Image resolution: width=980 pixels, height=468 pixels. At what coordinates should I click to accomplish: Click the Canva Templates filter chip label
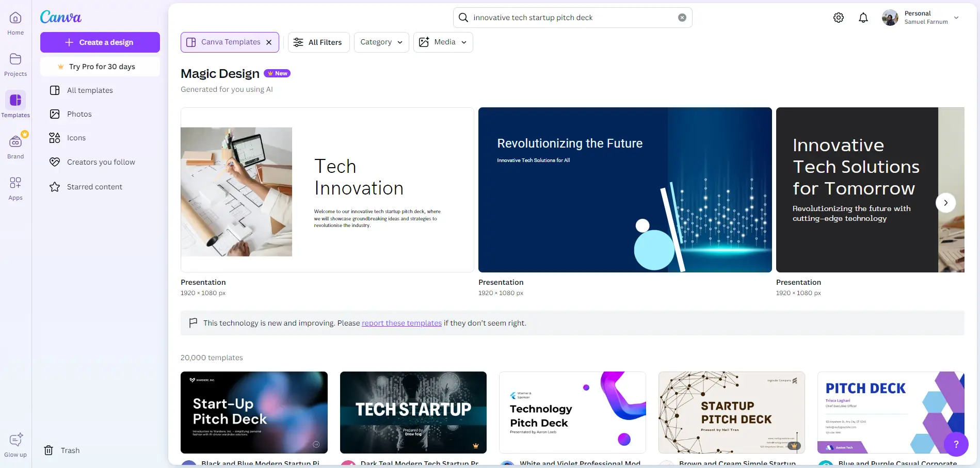pos(231,42)
